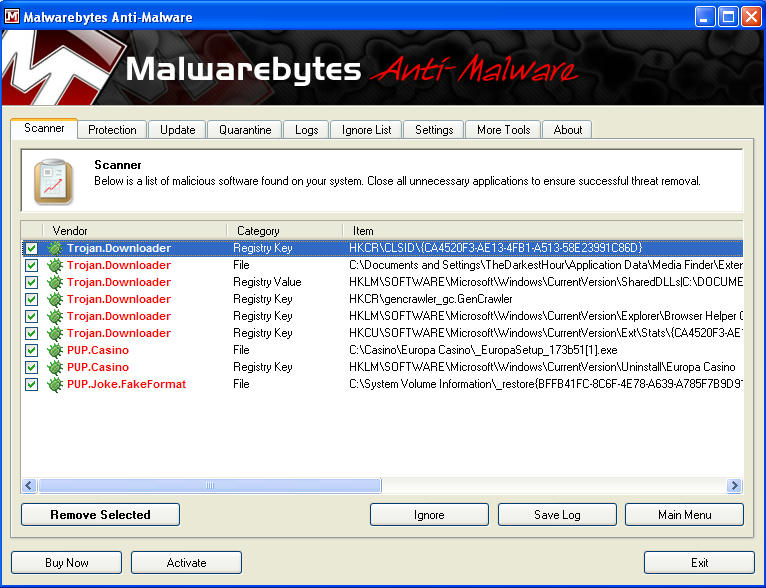Click the Malwarebytes title bar app icon

[12, 17]
